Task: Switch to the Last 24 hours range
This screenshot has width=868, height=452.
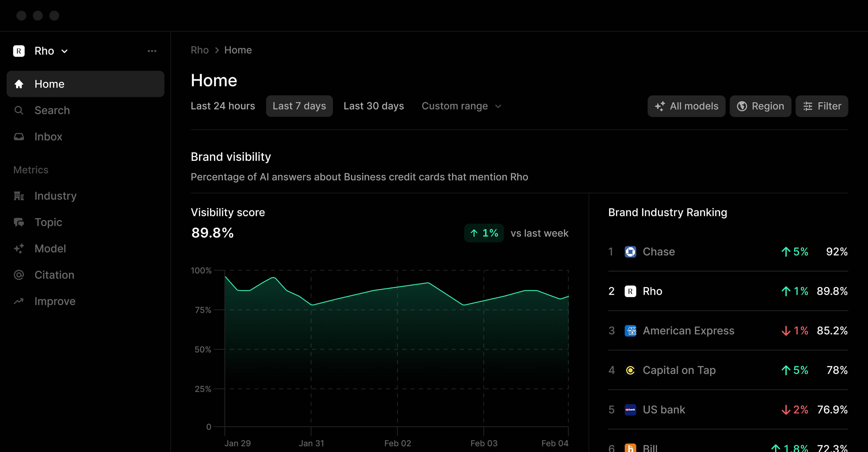Action: (223, 106)
